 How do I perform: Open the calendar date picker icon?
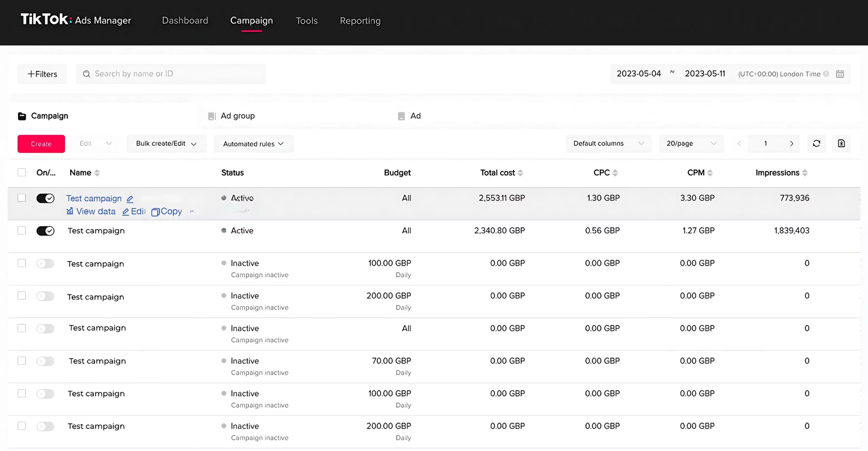point(840,74)
